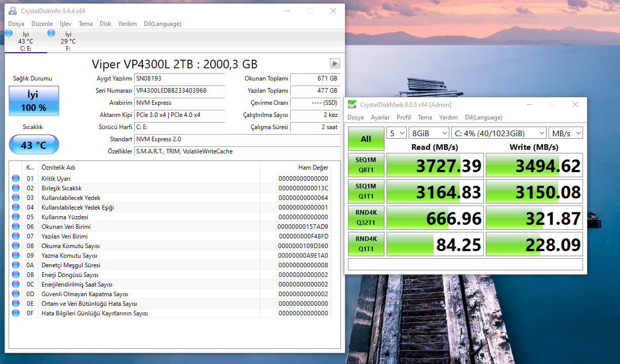Click status orb for Kullanılabilecek Yedek row
The image size is (620, 364).
click(16, 197)
